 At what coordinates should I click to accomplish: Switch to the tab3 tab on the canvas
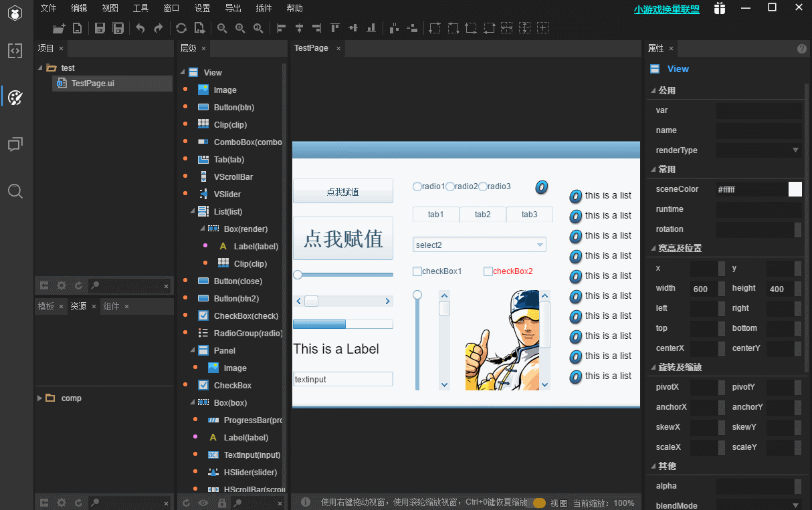pyautogui.click(x=529, y=215)
